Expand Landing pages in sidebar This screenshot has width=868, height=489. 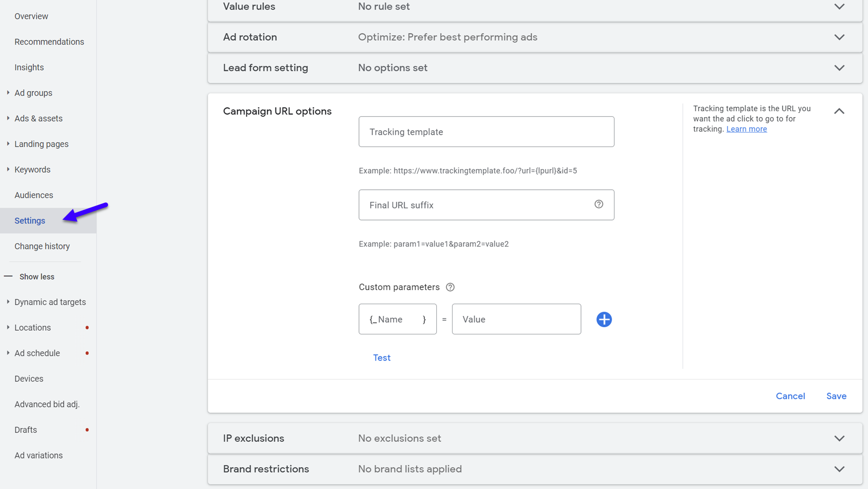pyautogui.click(x=8, y=144)
